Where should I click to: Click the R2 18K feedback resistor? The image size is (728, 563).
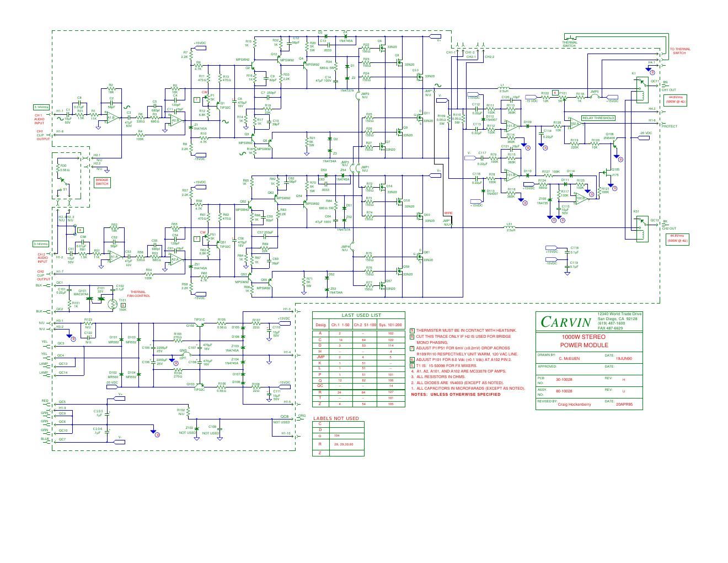pos(111,88)
